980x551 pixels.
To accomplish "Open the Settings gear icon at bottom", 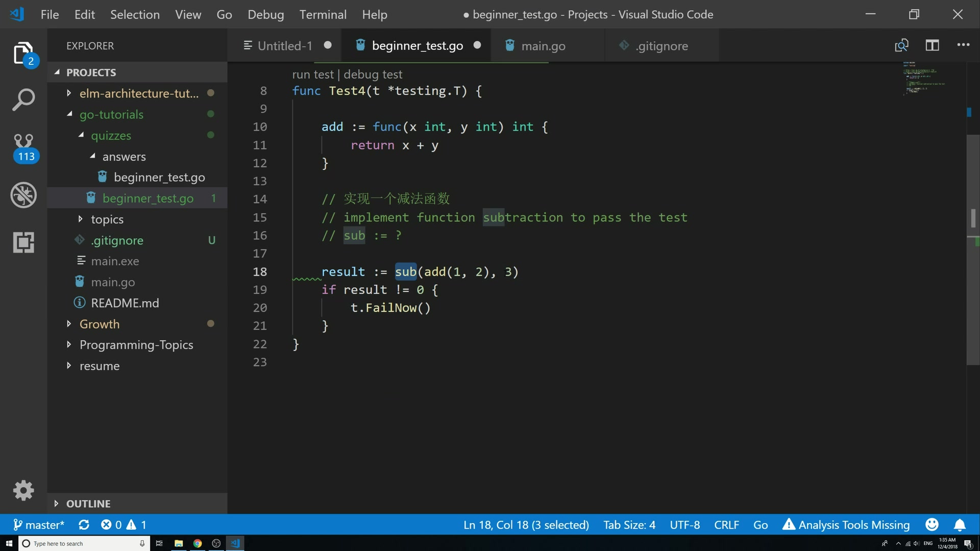I will (x=23, y=489).
